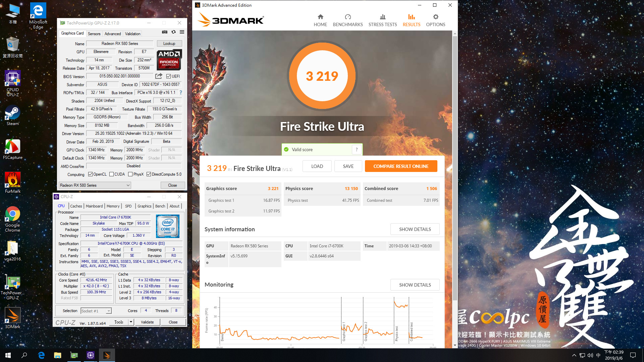Click the SAVE button in 3DMark

click(x=348, y=166)
